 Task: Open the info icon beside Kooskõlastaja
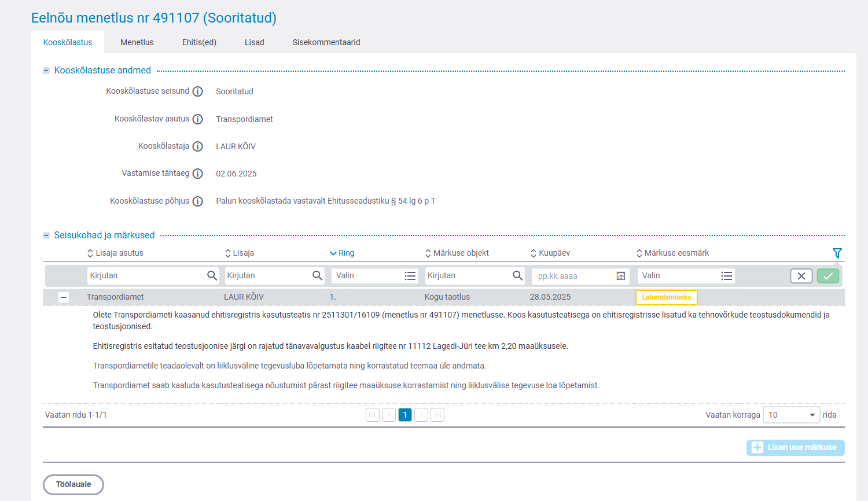point(197,146)
